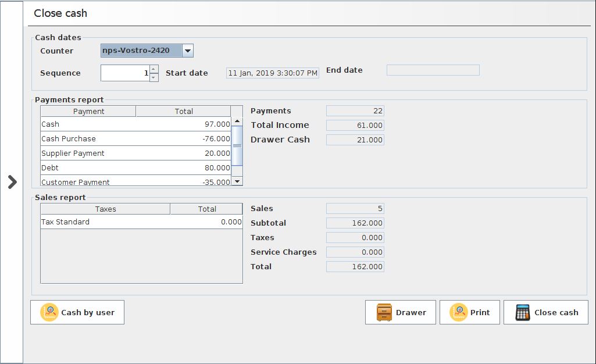Click the Drawer cabinet icon
The width and height of the screenshot is (596, 364).
pos(384,312)
